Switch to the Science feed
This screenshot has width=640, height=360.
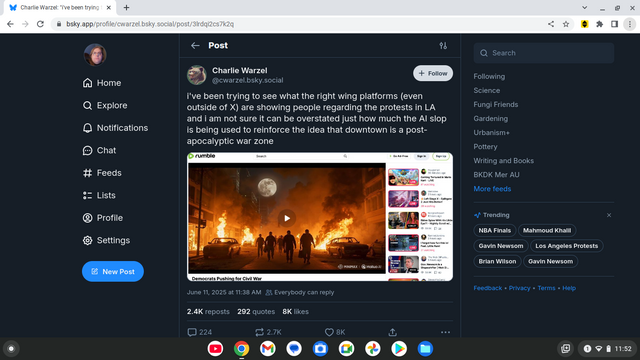(x=487, y=90)
